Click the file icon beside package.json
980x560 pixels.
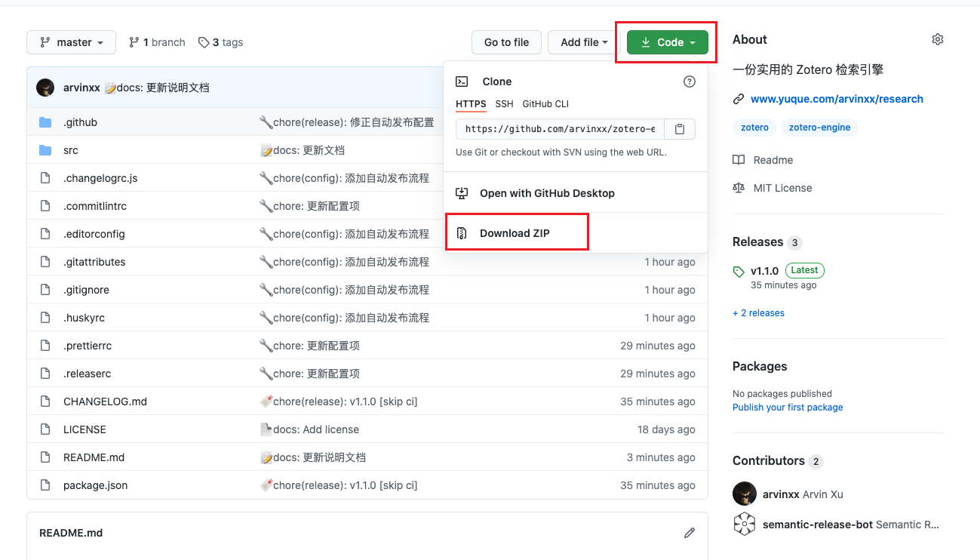[45, 485]
